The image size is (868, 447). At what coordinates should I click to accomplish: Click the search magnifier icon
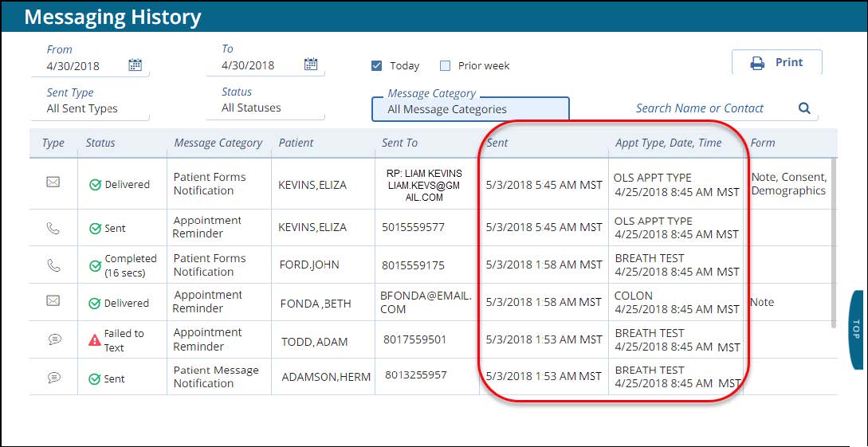(x=804, y=108)
